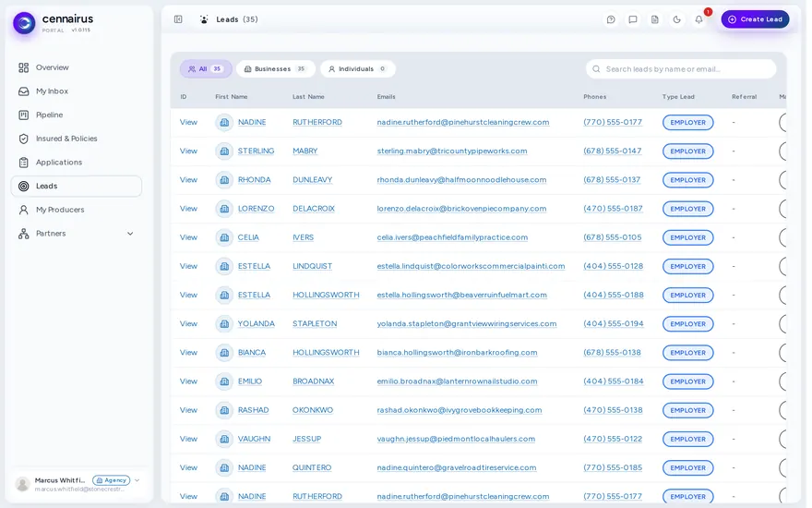Image resolution: width=812 pixels, height=508 pixels.
Task: Open the last name OKONKWO link
Action: click(313, 410)
